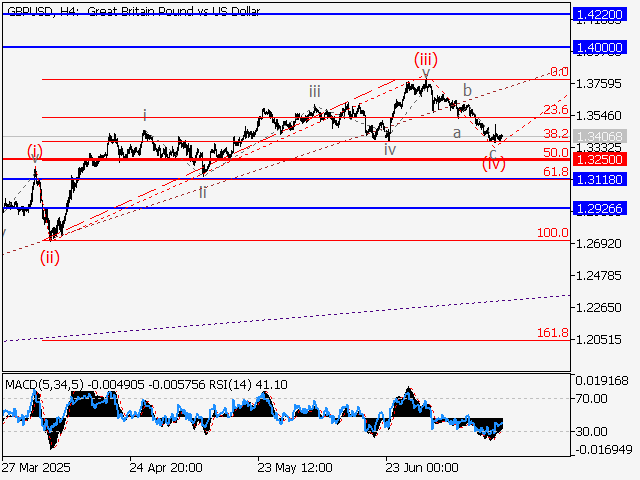
Task: Click the 23 May 12:00 time label
Action: pyautogui.click(x=294, y=467)
